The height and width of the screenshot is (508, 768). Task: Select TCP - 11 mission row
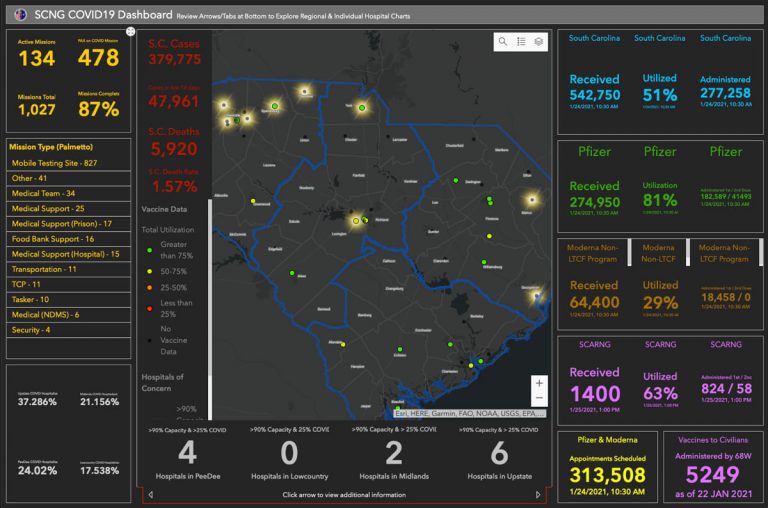point(69,285)
